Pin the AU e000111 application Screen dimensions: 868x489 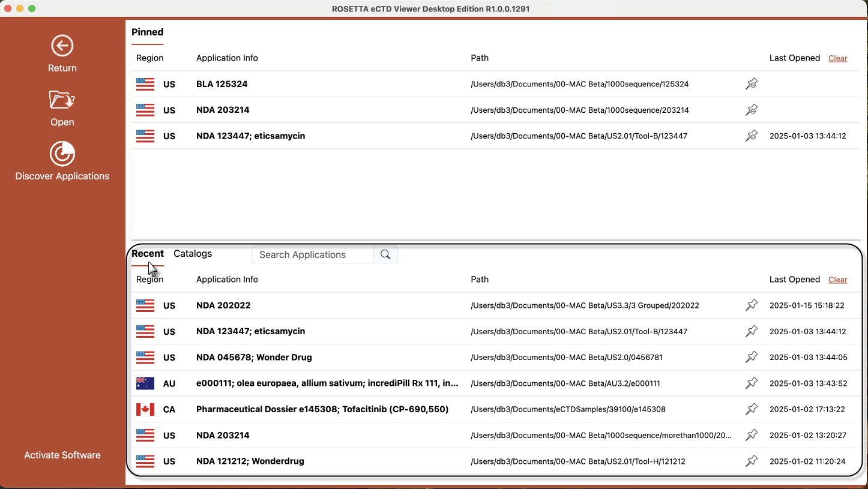pos(751,383)
